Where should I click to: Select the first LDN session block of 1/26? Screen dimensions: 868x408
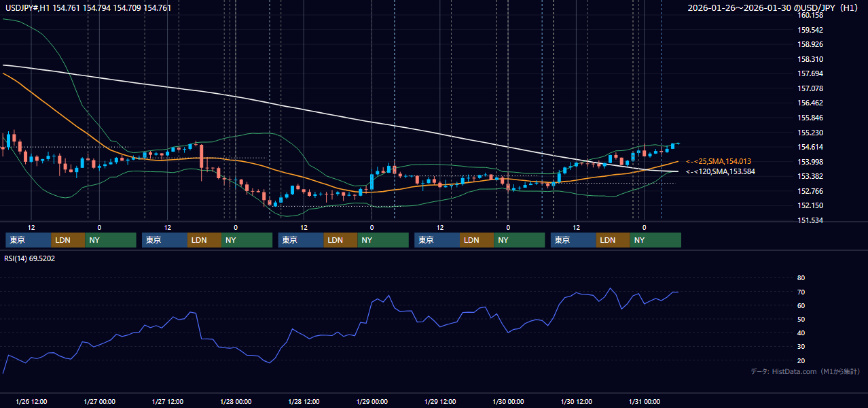coord(68,240)
